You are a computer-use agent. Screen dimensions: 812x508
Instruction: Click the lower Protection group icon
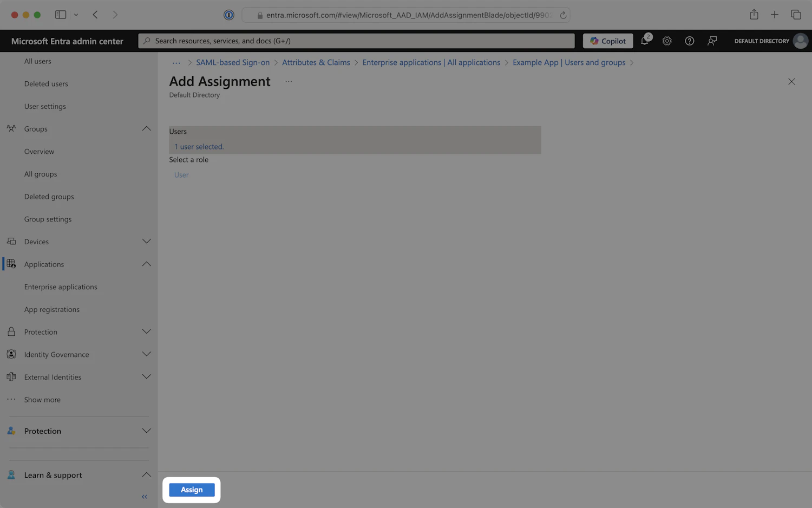11,431
